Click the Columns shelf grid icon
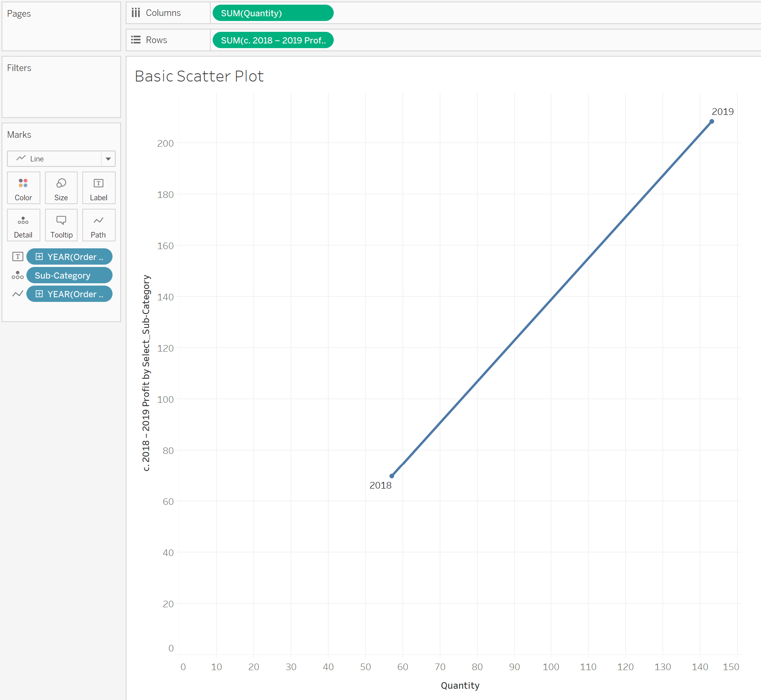Screen dimensions: 761x700 click(136, 13)
